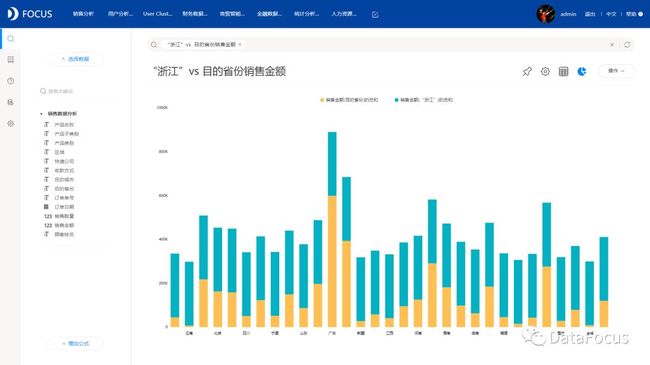
Task: Open the 财务数据 nav tab
Action: pyautogui.click(x=195, y=14)
